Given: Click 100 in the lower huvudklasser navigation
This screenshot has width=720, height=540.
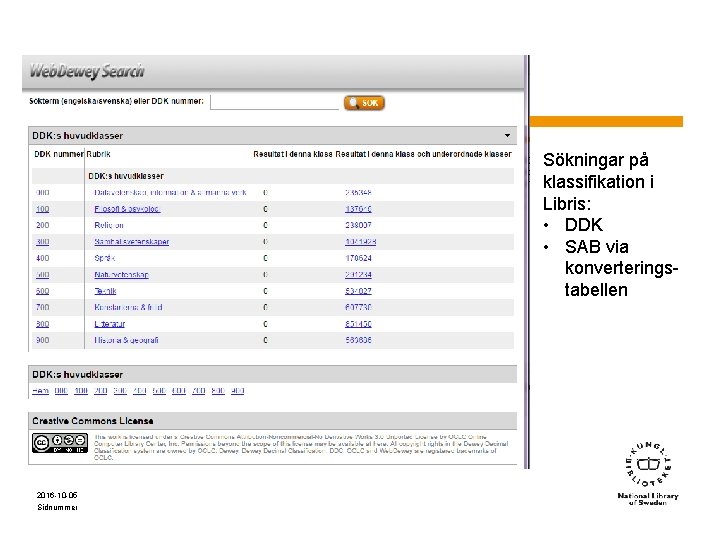Looking at the screenshot, I should point(81,391).
